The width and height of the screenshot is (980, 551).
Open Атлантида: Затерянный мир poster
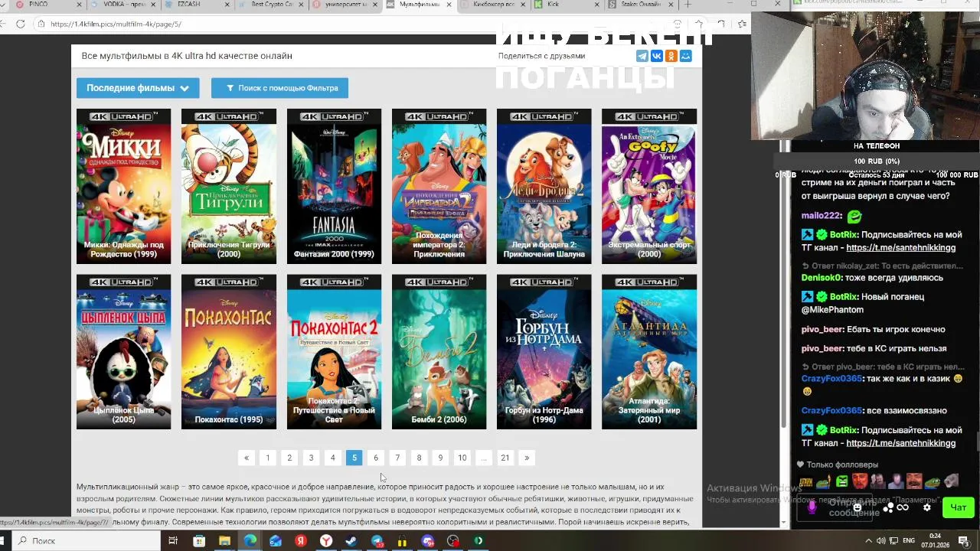(x=649, y=352)
